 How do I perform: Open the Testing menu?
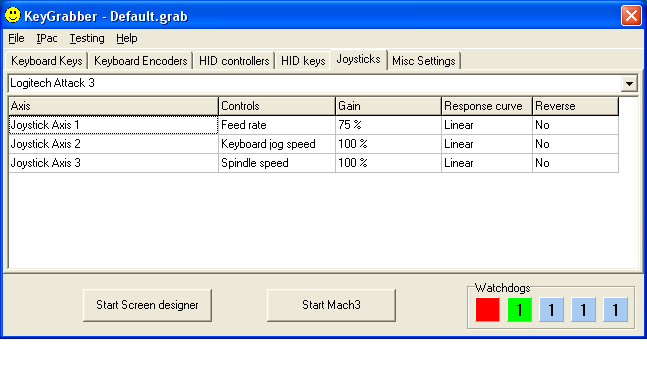pos(87,38)
